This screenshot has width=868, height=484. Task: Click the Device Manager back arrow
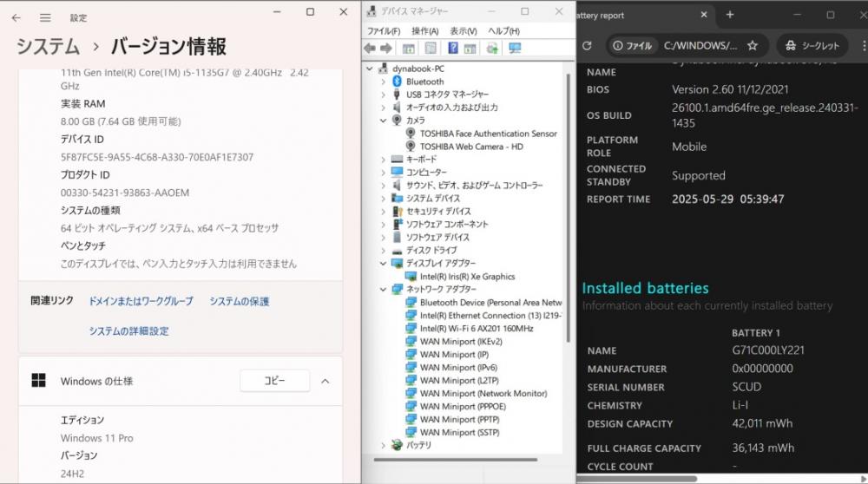point(370,48)
